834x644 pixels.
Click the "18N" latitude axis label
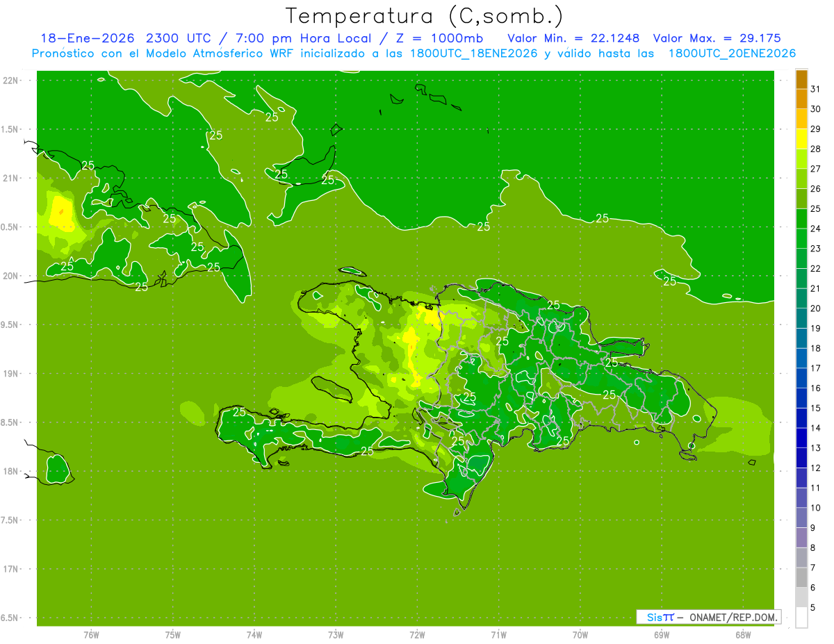(x=10, y=471)
